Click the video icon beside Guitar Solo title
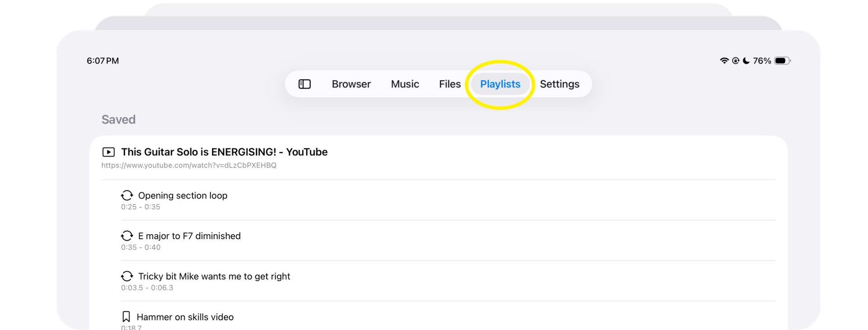The image size is (868, 330). coord(108,152)
